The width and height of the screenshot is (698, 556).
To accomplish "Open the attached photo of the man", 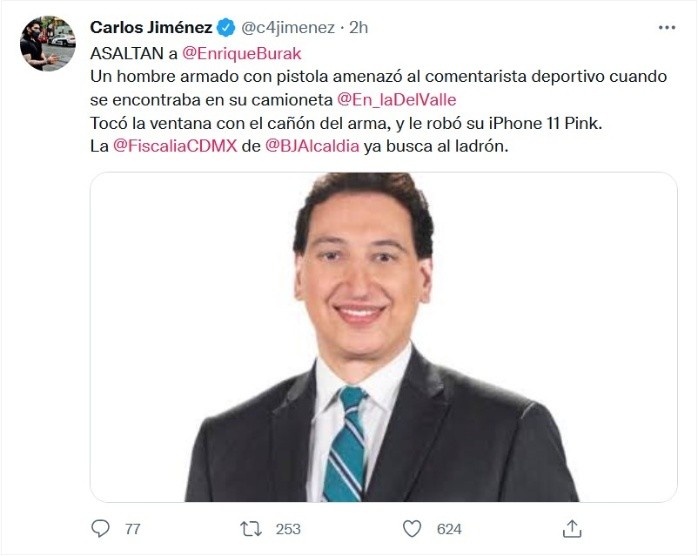I will (384, 337).
